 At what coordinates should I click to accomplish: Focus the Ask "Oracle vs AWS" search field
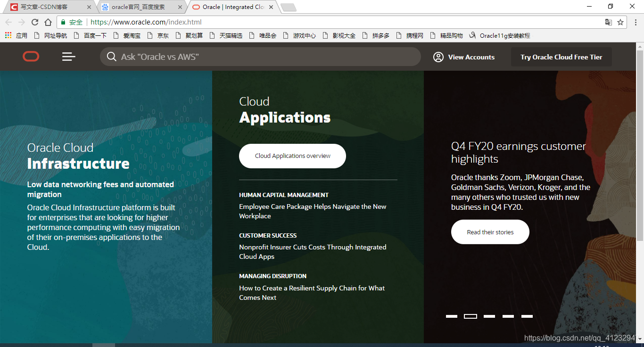tap(260, 57)
